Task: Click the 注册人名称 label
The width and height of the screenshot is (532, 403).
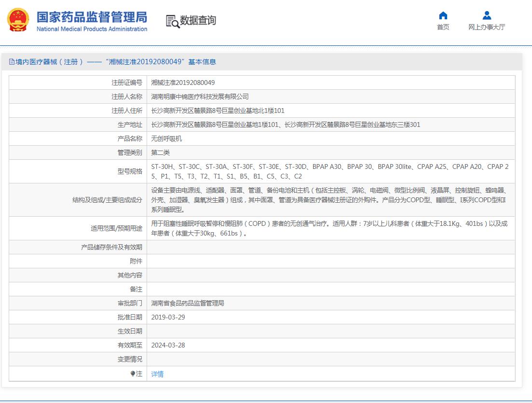Action: click(x=127, y=97)
